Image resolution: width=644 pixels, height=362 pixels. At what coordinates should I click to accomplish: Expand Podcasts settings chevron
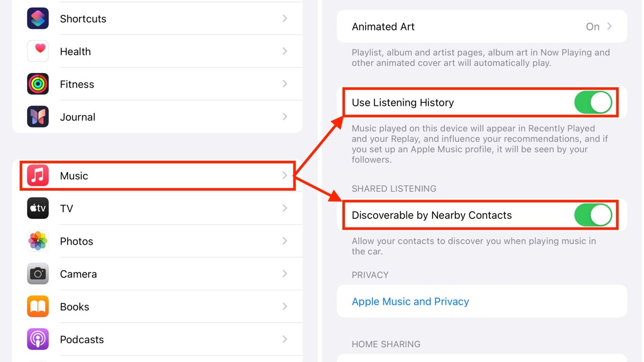[x=285, y=339]
